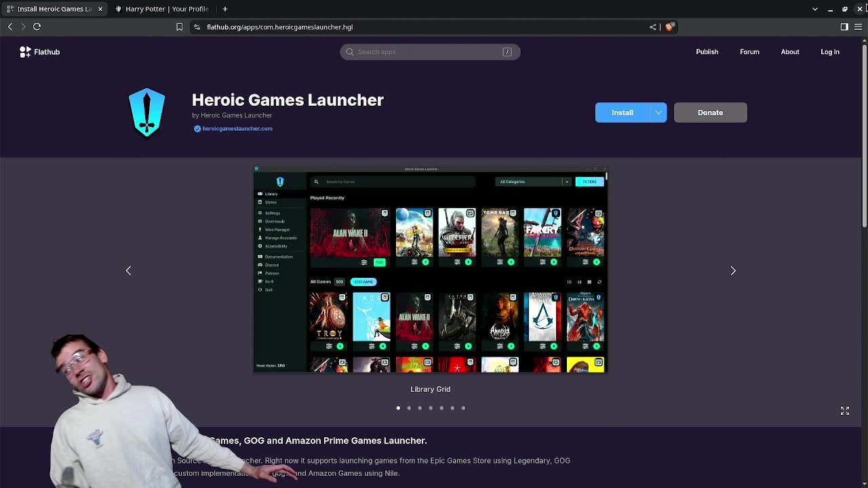Focus the Search apps field
Viewport: 868px width, 488px height.
coord(430,52)
